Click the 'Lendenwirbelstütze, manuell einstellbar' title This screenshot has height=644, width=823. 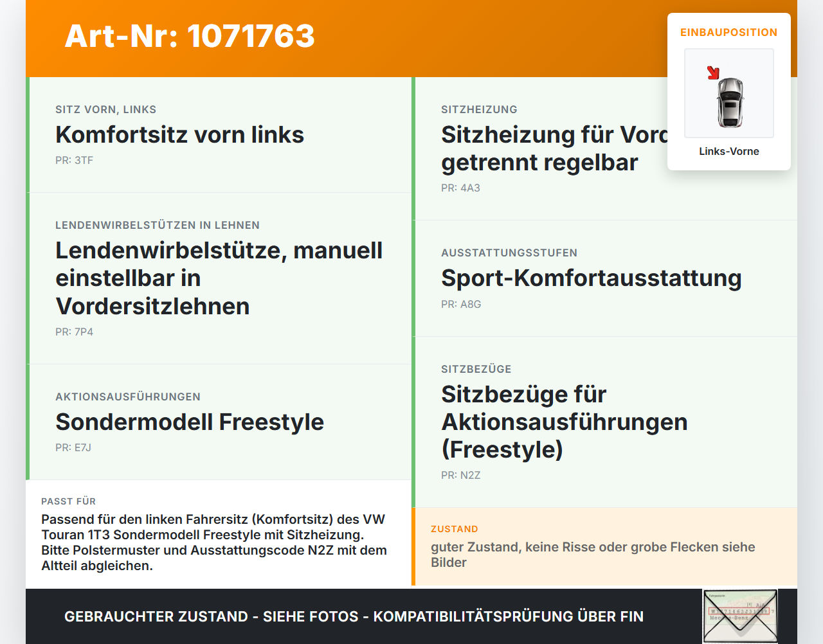click(x=219, y=278)
